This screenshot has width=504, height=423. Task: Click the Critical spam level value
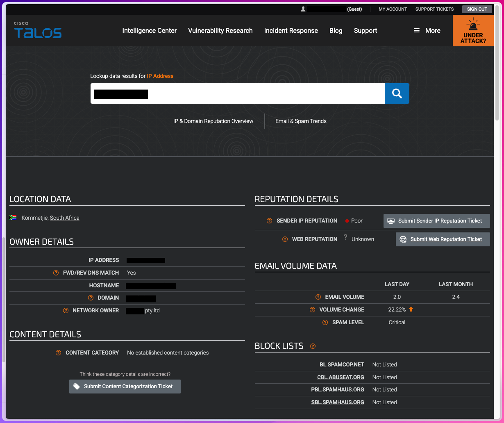coord(397,322)
